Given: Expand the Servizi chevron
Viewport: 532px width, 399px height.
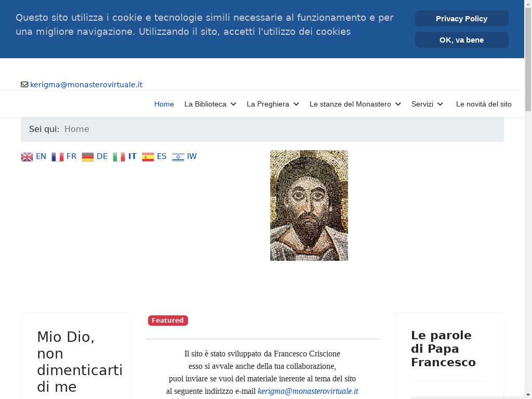Looking at the screenshot, I should [440, 104].
